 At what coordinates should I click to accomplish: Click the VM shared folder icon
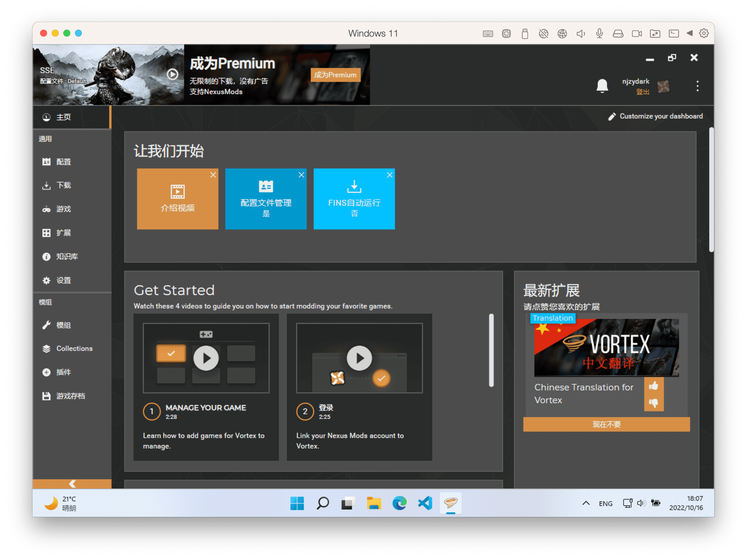[x=655, y=33]
